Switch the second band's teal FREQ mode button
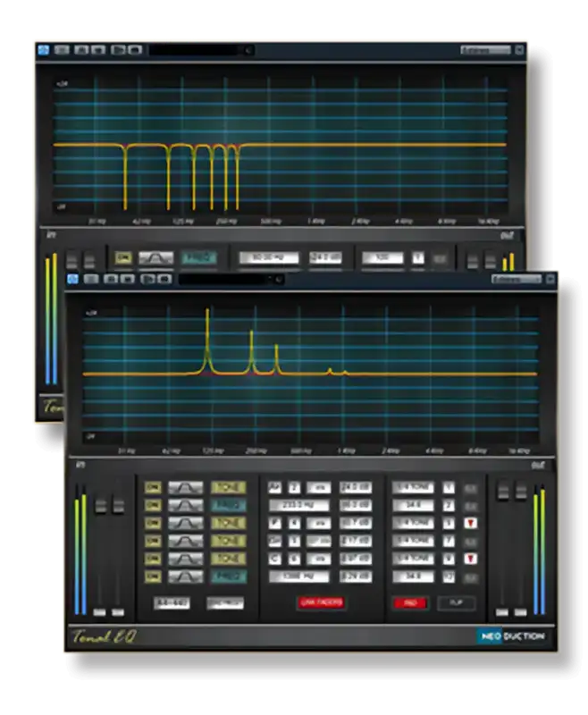588x715 pixels. coord(229,506)
